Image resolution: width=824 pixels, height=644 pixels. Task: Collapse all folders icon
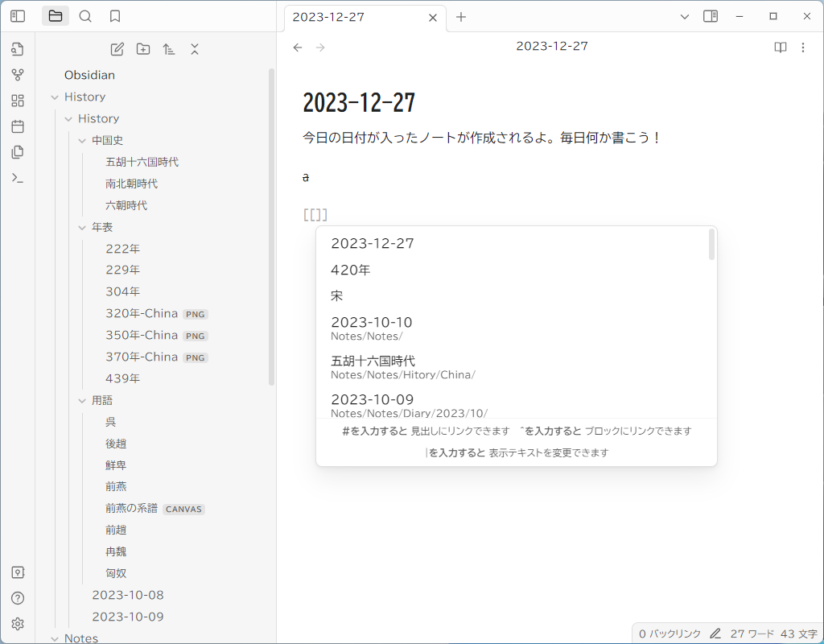195,49
